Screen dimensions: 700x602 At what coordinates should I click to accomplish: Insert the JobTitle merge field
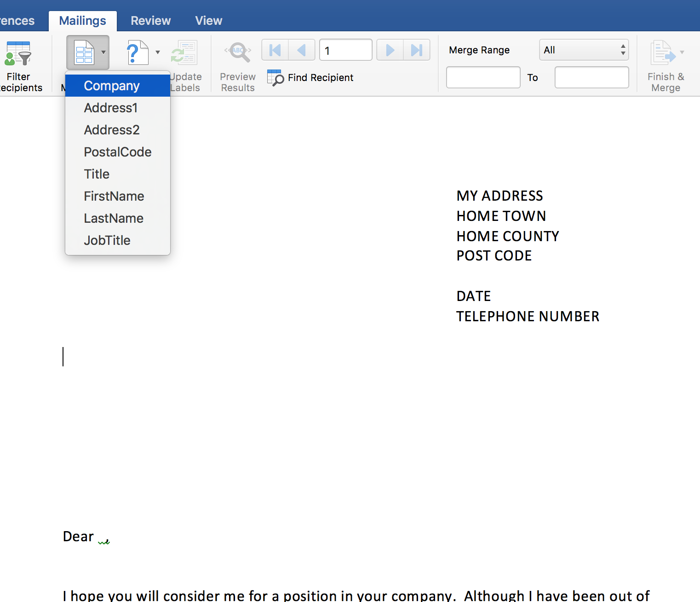(107, 240)
